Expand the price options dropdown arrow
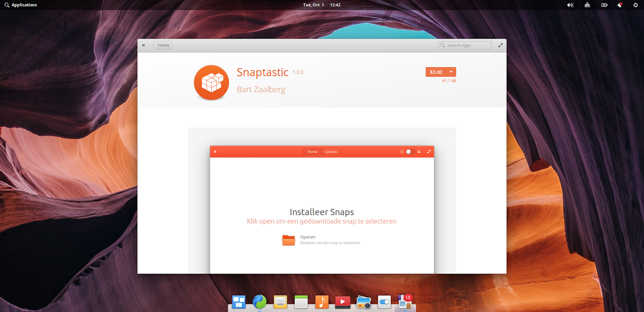Viewport: 644px width, 312px height. click(451, 72)
